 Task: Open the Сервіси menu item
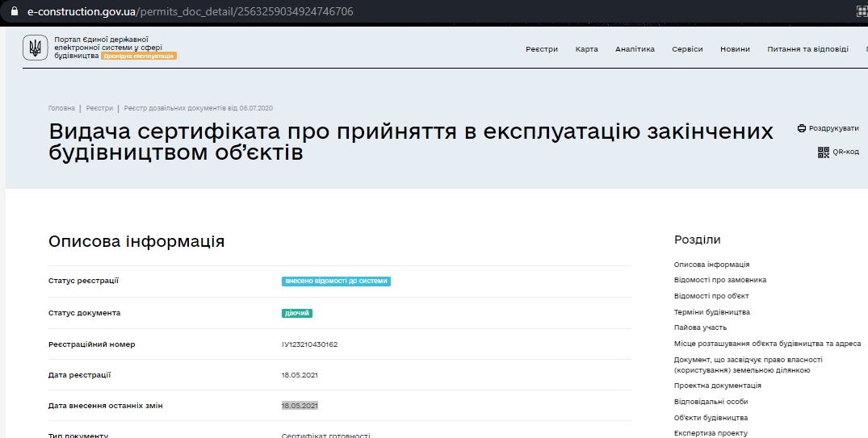point(687,49)
